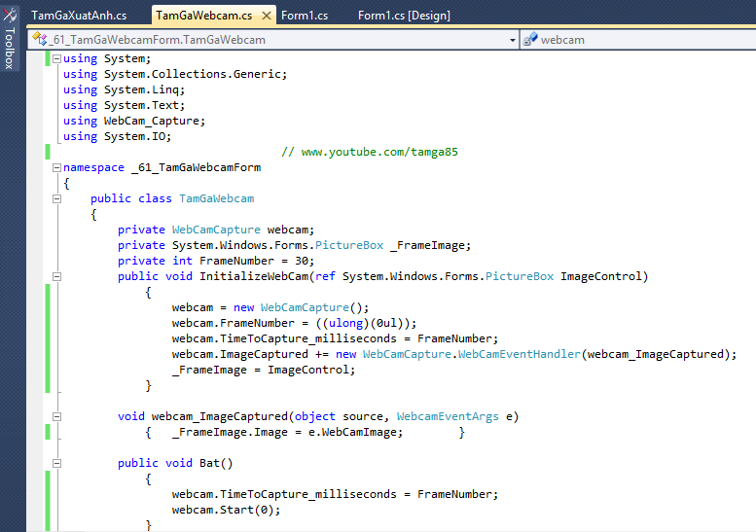The width and height of the screenshot is (756, 532).
Task: Click the webcam field icon in member bar
Action: click(x=530, y=39)
